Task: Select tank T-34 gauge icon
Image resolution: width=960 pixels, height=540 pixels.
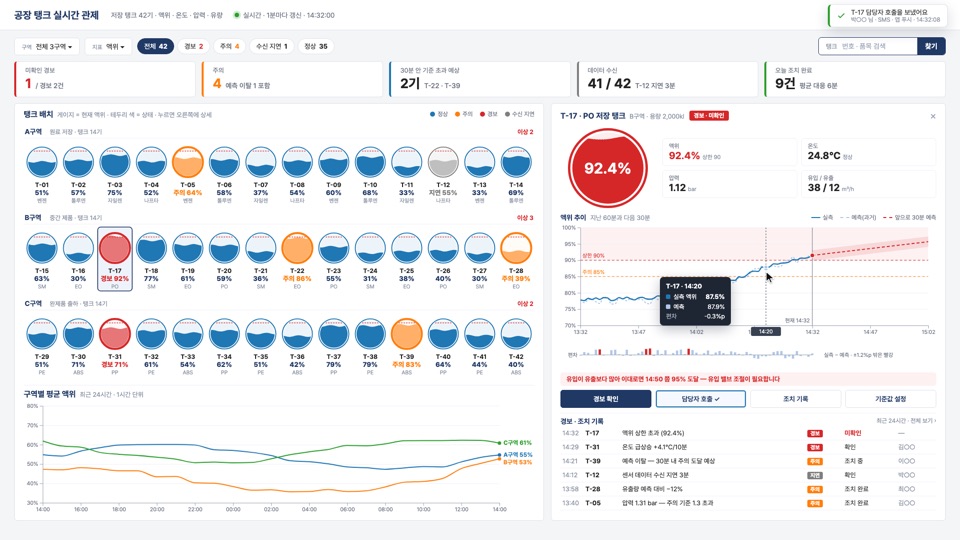Action: (224, 334)
